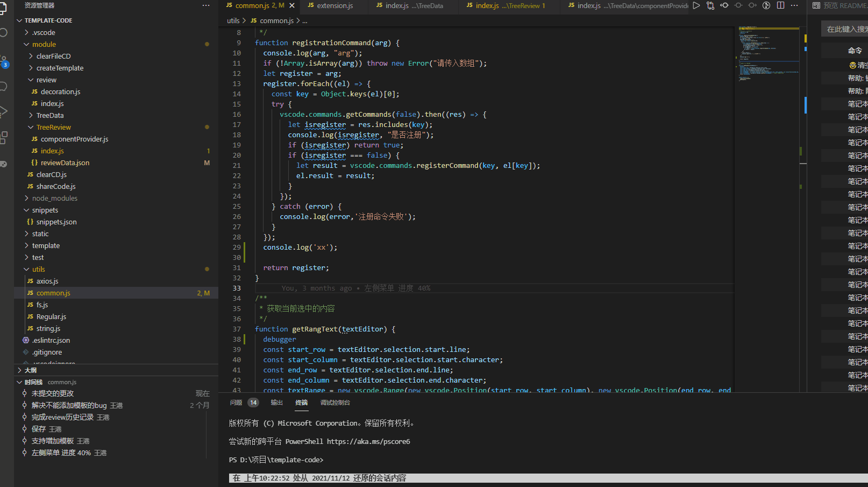Focus the 在此键入搜索 search input

click(844, 29)
